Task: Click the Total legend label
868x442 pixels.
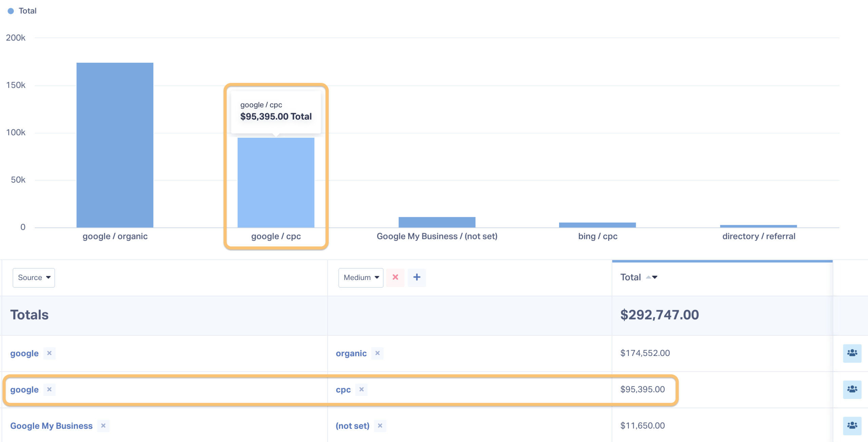Action: point(27,11)
